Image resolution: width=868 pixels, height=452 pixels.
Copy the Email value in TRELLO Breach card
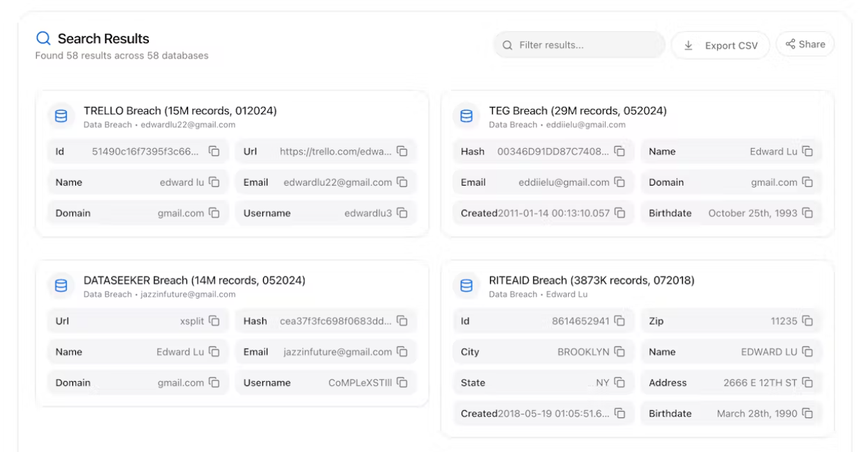click(402, 182)
